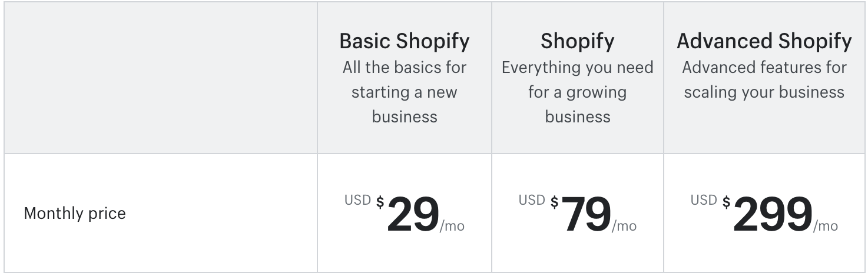Click the Monthly price row label
This screenshot has width=868, height=273.
[75, 213]
